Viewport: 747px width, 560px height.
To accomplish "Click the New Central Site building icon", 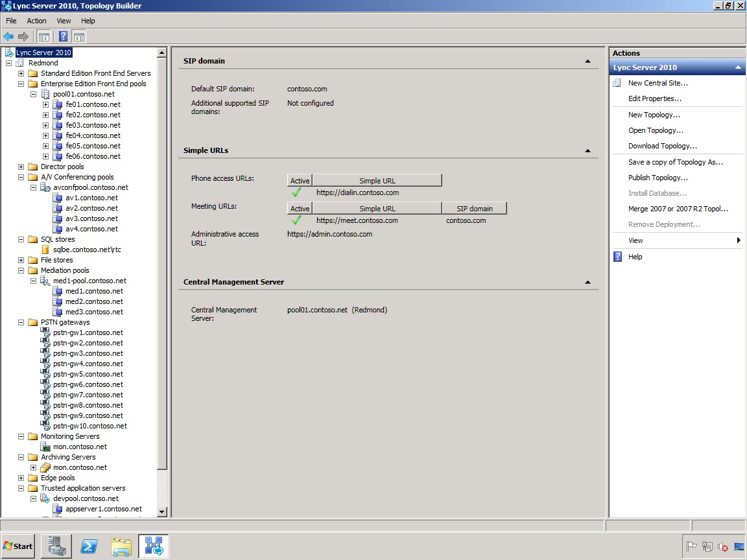I will click(x=617, y=83).
